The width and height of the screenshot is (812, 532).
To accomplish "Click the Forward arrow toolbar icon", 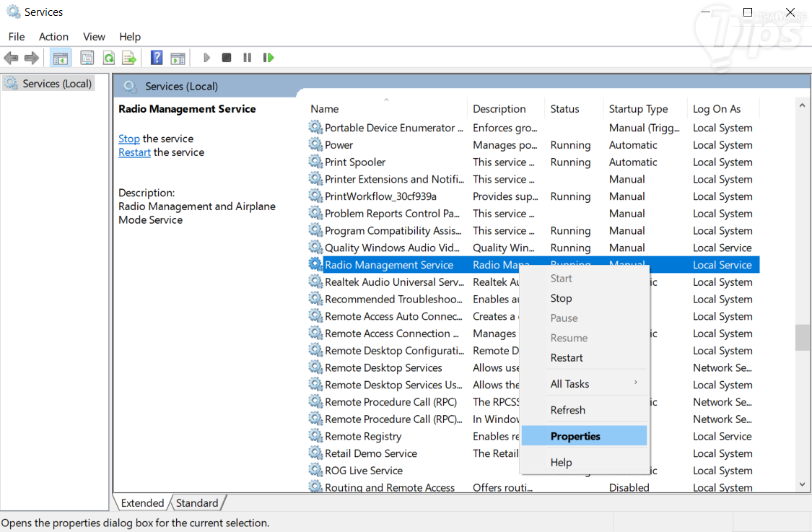I will click(32, 58).
